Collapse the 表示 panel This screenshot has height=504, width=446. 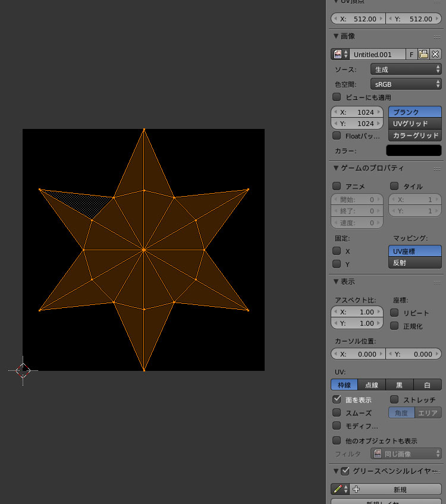(x=336, y=281)
